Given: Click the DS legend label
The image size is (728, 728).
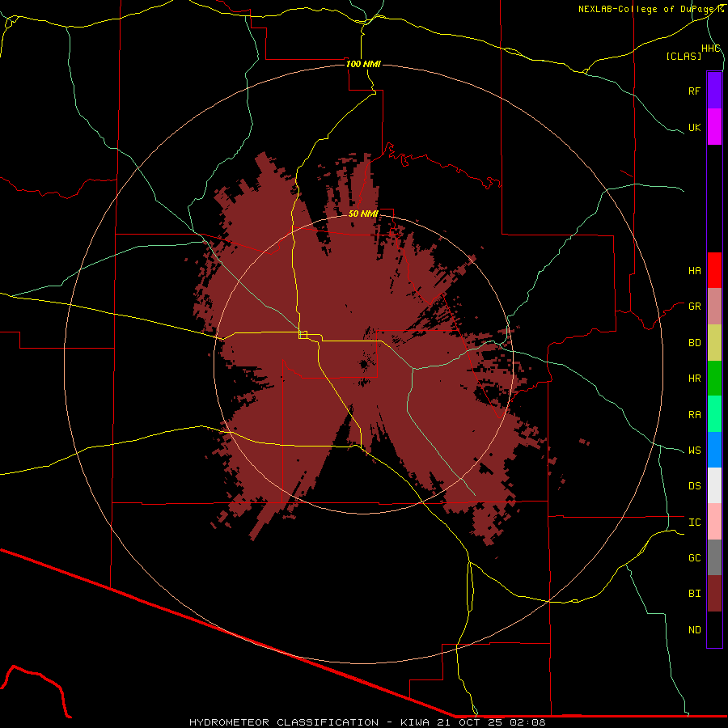Looking at the screenshot, I should (x=694, y=486).
